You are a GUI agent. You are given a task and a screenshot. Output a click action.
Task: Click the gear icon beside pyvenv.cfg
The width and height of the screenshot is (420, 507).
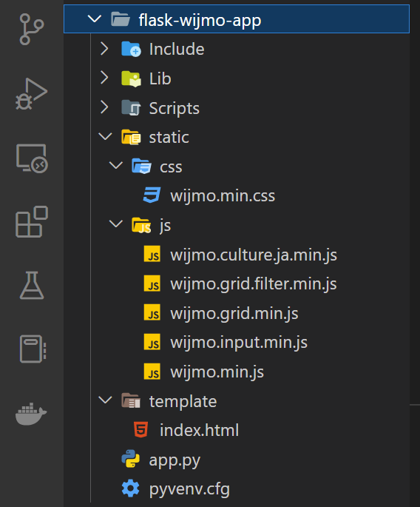click(x=131, y=488)
